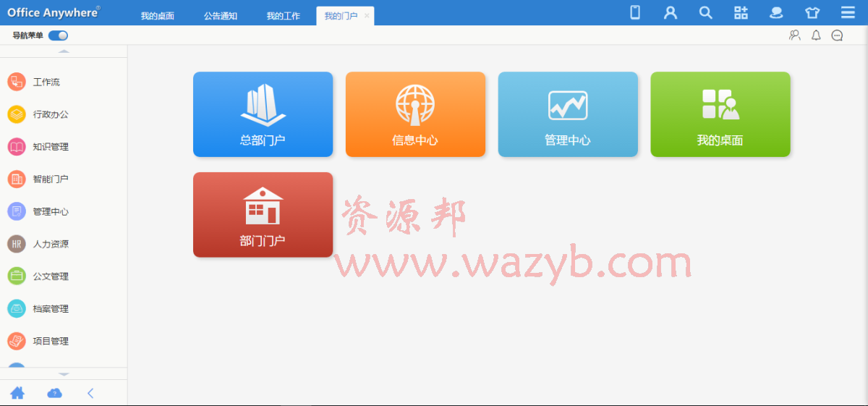Image resolution: width=868 pixels, height=406 pixels.
Task: Click the 智能门户 sidebar icon
Action: click(x=17, y=179)
